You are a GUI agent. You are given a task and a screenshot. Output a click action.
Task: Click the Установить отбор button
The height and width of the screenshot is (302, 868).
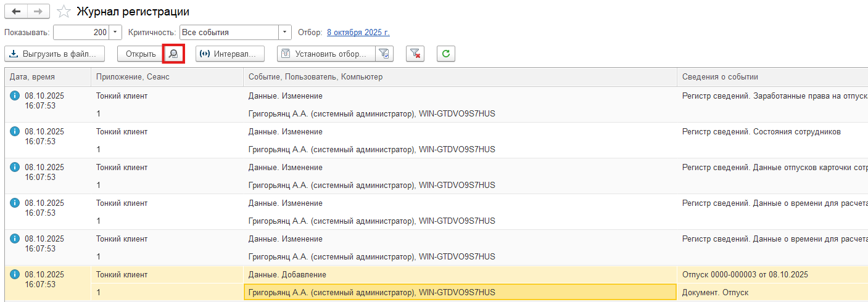(326, 54)
